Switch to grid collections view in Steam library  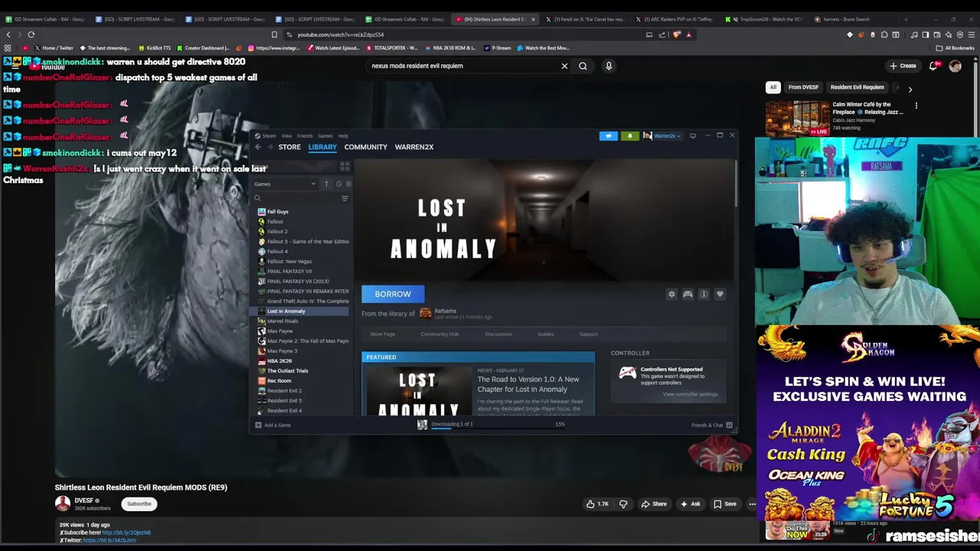[x=345, y=165]
